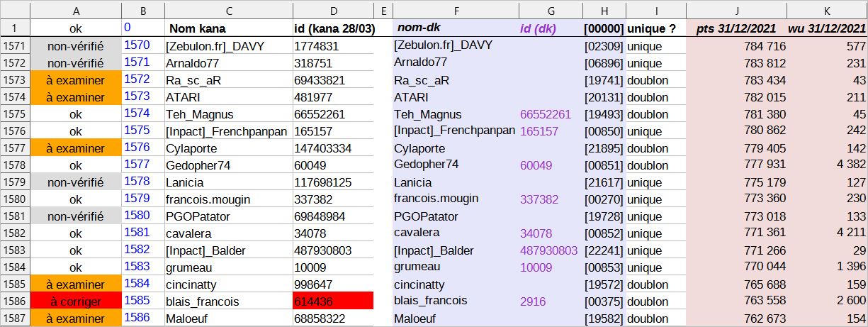Select the "Nom kana" header cell
Image resolution: width=868 pixels, height=327 pixels.
coord(228,28)
